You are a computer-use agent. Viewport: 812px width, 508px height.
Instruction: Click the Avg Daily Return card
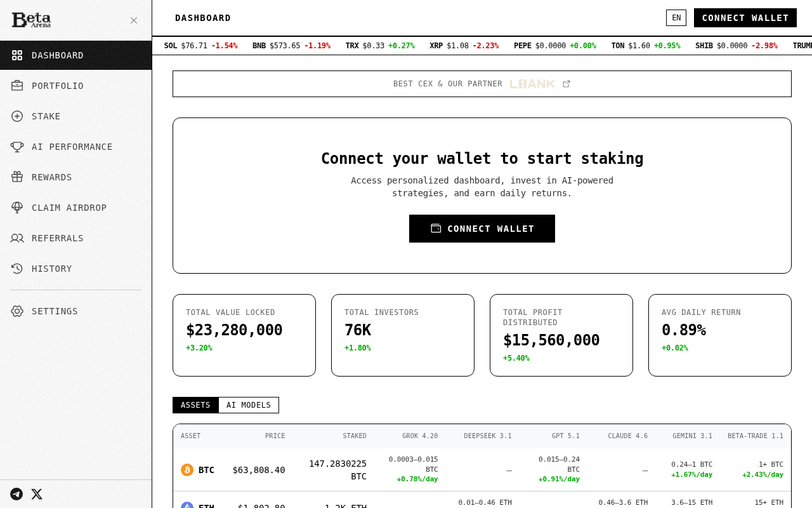[720, 335]
